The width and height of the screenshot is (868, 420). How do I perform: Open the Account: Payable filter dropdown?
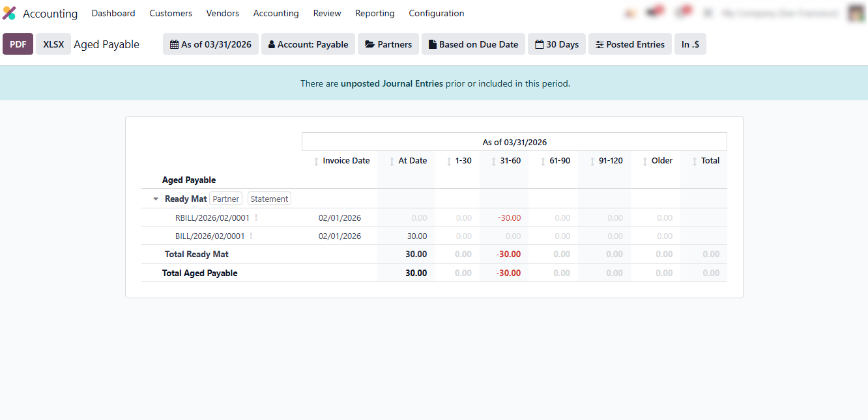pyautogui.click(x=308, y=44)
